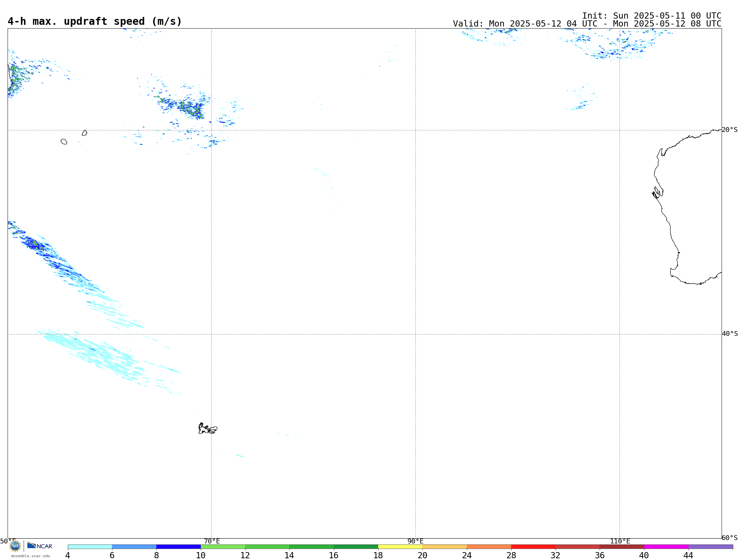Click the colorbar tick label 44

click(x=689, y=556)
